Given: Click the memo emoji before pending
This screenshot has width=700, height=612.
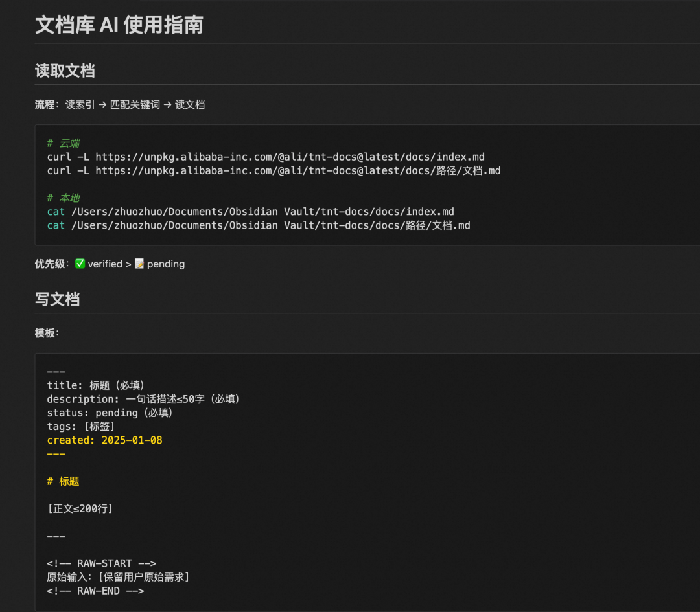Looking at the screenshot, I should tap(139, 264).
